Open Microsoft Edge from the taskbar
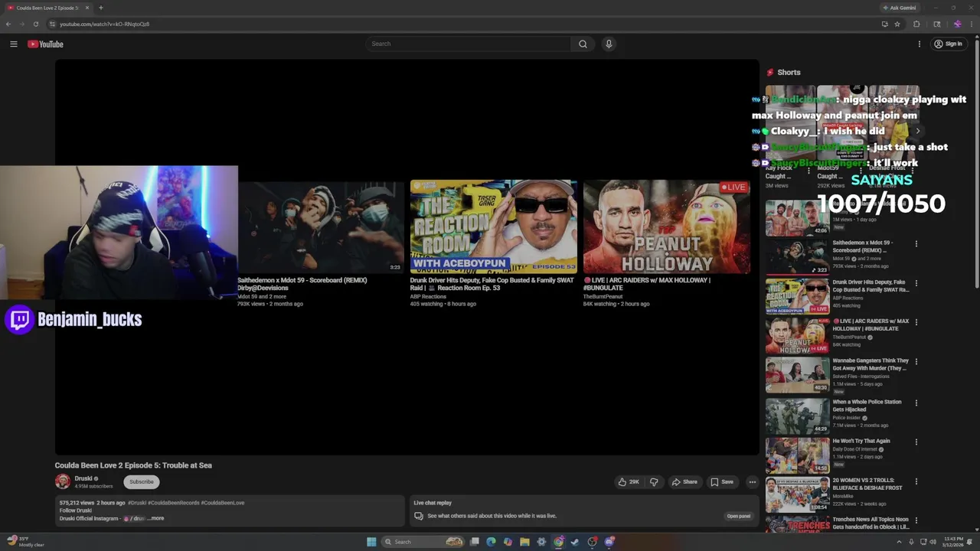The width and height of the screenshot is (980, 551). click(491, 542)
